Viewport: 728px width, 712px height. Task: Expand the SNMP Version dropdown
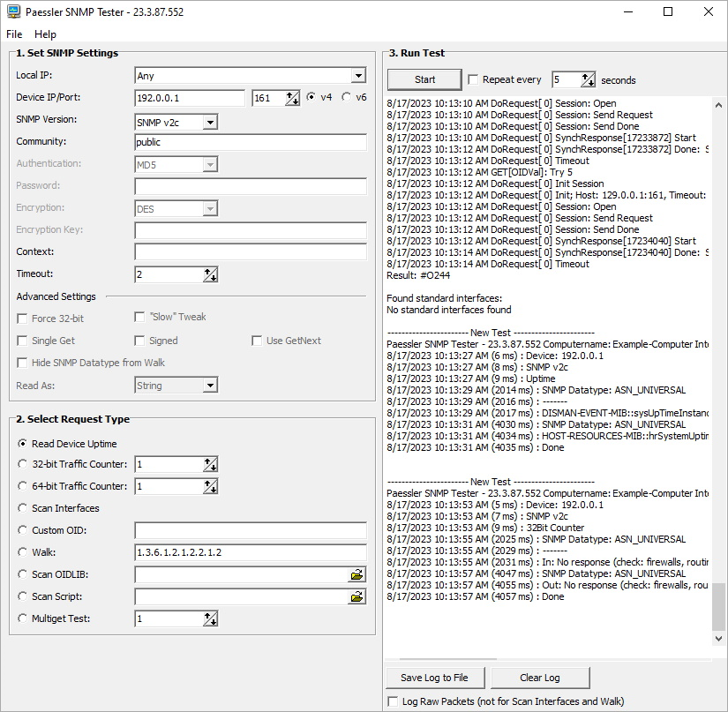(x=210, y=122)
